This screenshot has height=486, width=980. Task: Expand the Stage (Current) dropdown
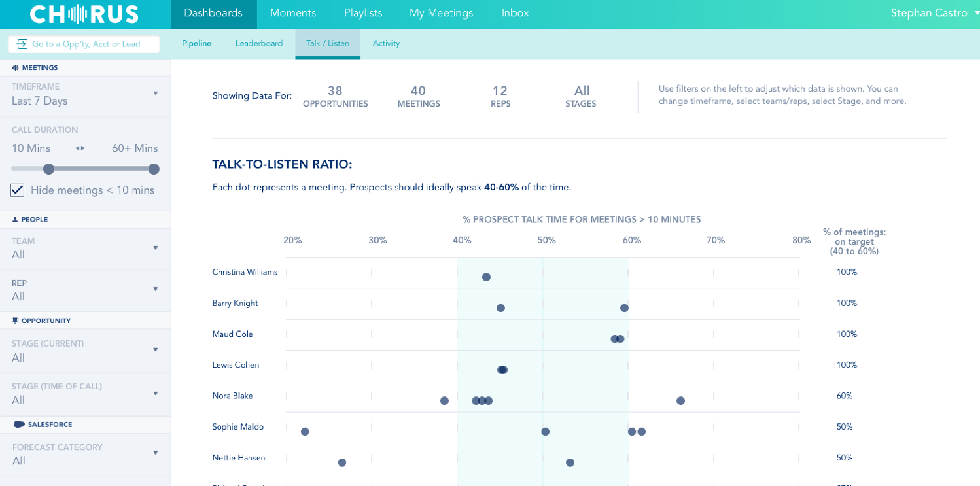(156, 351)
